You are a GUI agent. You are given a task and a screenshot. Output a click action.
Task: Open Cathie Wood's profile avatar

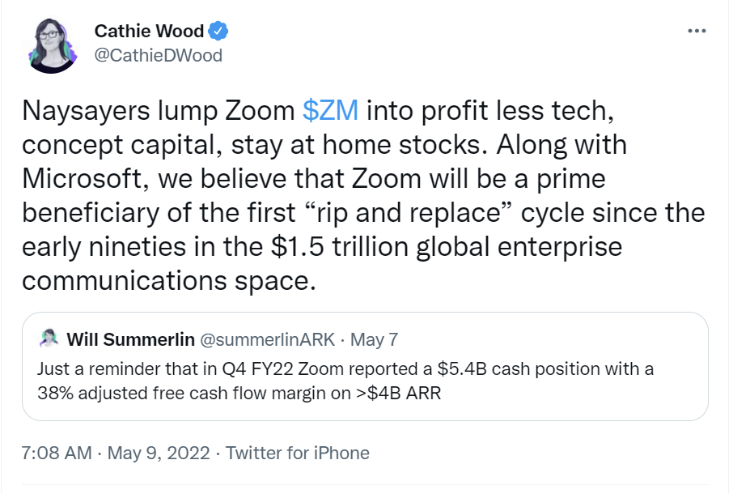[52, 45]
